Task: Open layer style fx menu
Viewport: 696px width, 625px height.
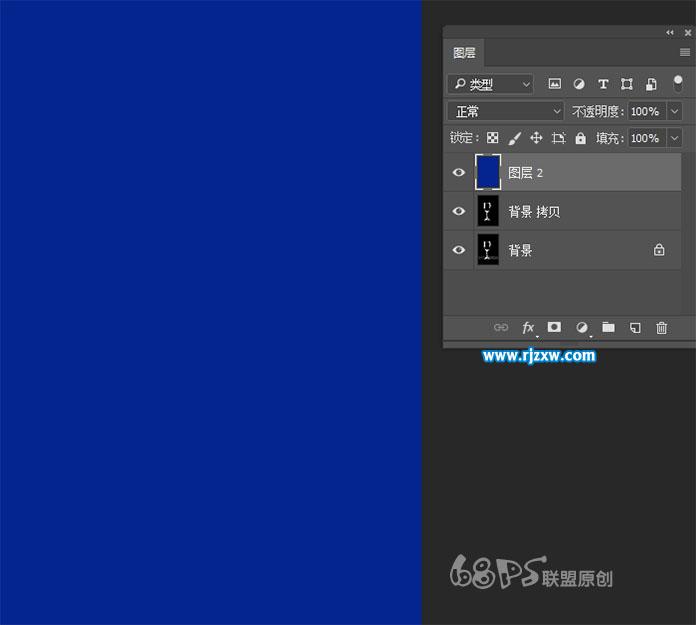Action: 528,328
